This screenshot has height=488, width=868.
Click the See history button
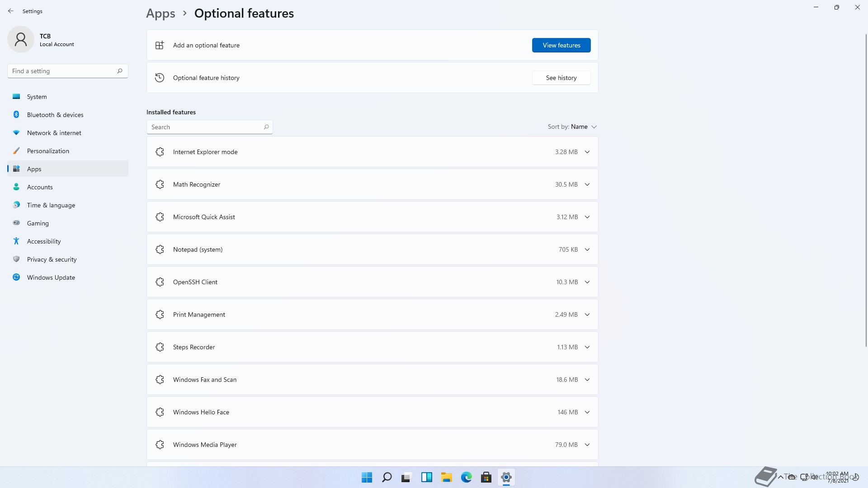[x=561, y=78]
